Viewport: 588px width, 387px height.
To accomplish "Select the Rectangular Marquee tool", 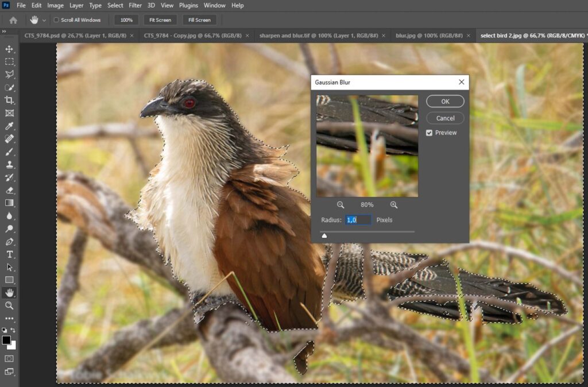I will 9,61.
